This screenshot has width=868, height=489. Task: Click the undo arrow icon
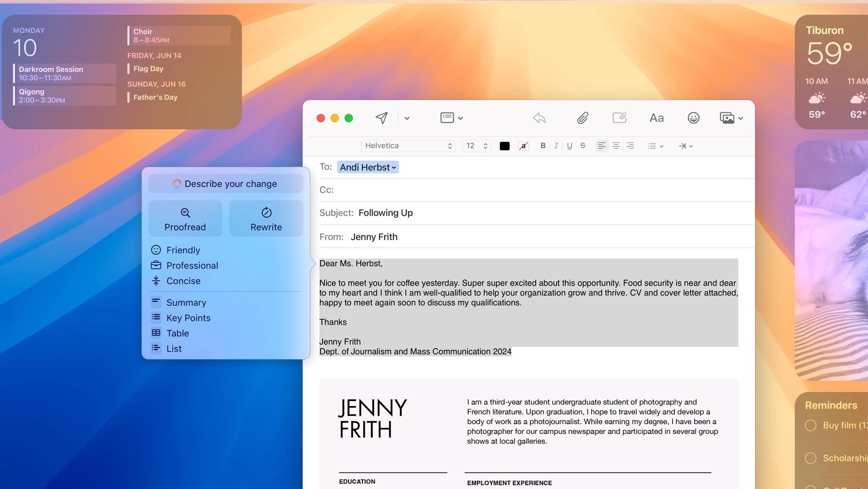(x=539, y=118)
